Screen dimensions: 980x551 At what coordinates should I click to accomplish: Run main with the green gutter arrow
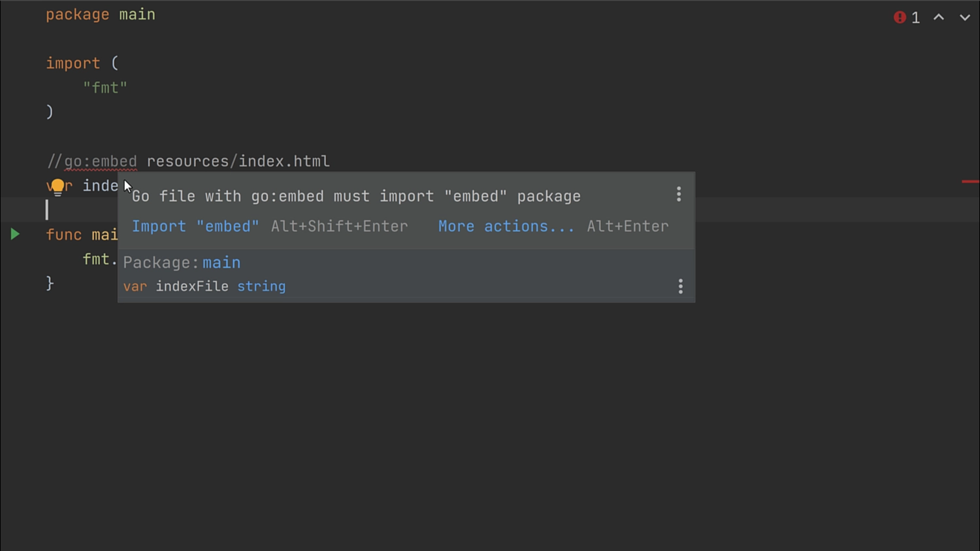point(15,234)
